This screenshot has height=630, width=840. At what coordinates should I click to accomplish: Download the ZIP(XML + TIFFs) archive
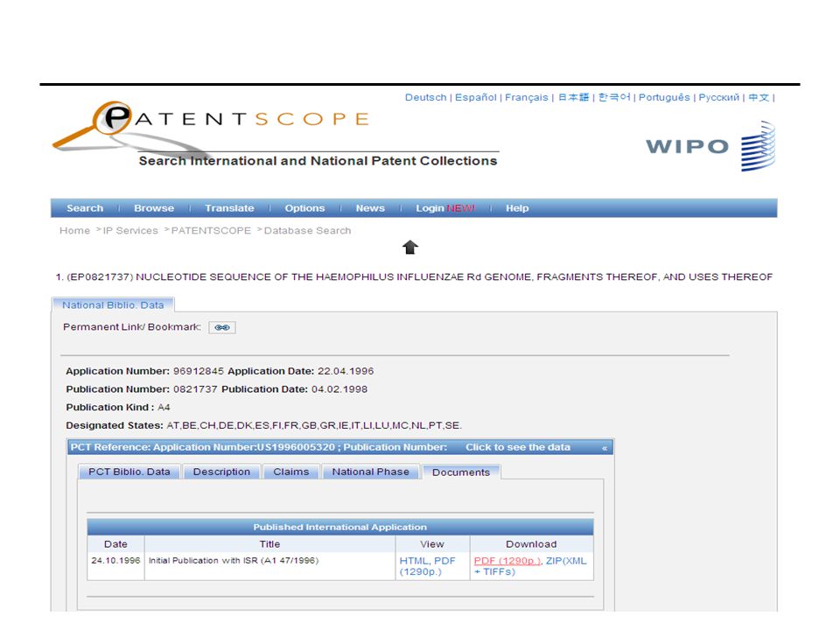click(530, 566)
